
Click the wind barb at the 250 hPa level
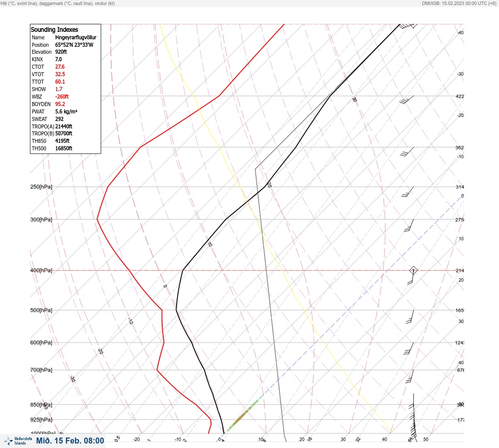(407, 192)
